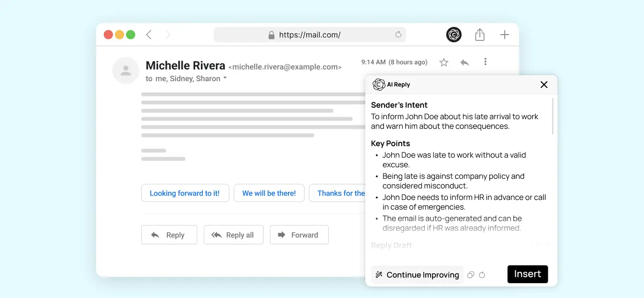Insert the AI reply draft

[527, 274]
